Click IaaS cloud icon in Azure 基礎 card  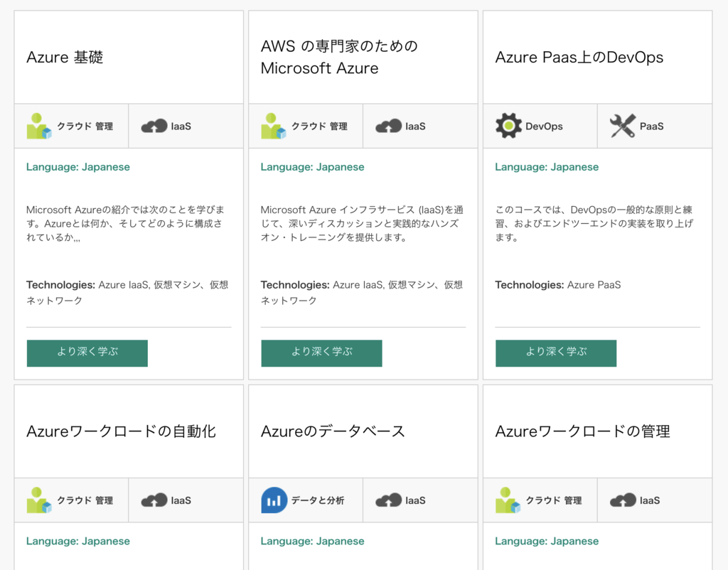(x=154, y=126)
